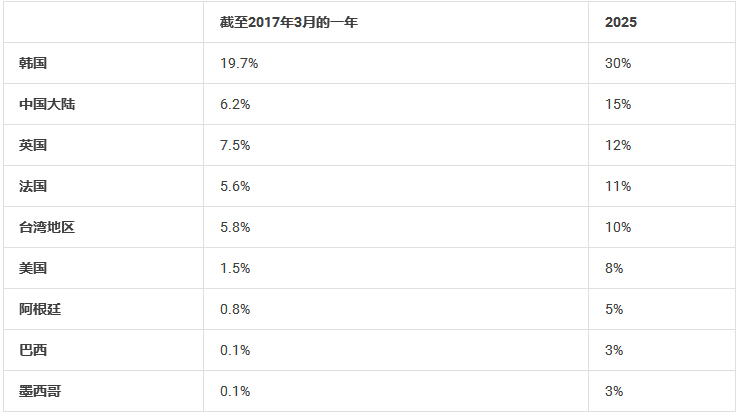Click the 5.8% value cell
Screen dimensions: 740x414
[235, 228]
